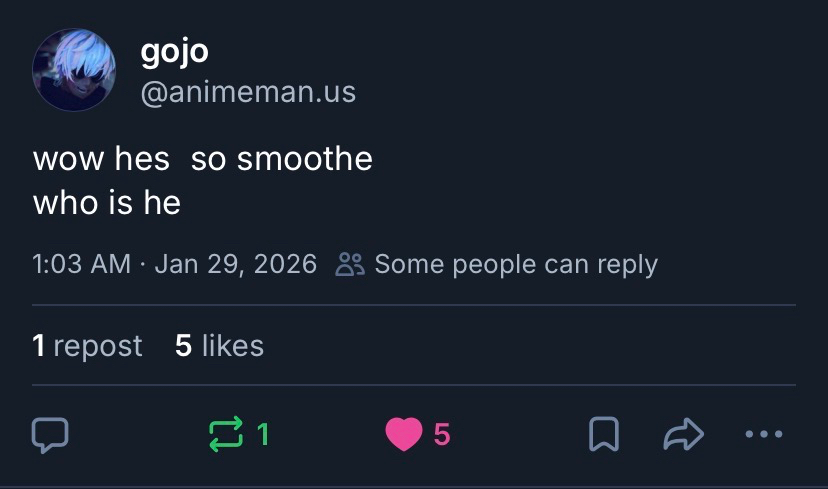Click the reply speech bubble icon

pyautogui.click(x=50, y=434)
